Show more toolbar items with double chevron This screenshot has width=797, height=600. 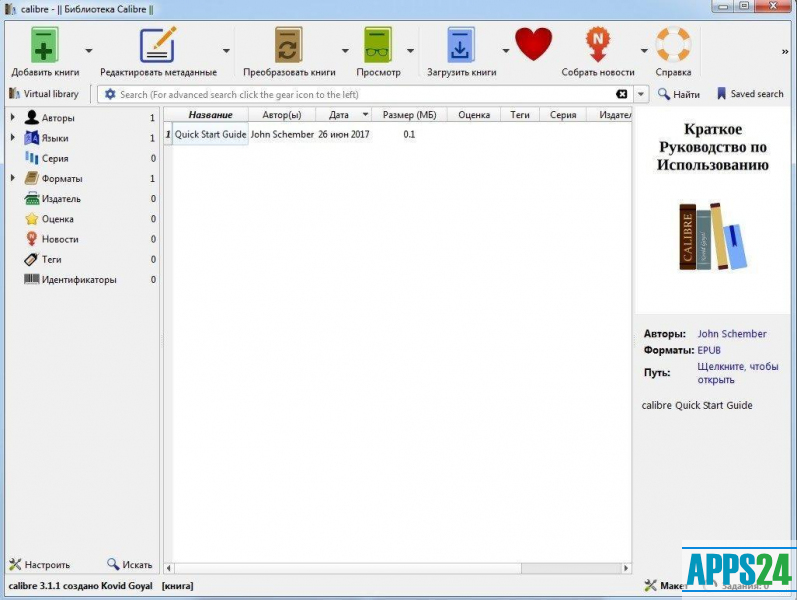pos(785,51)
